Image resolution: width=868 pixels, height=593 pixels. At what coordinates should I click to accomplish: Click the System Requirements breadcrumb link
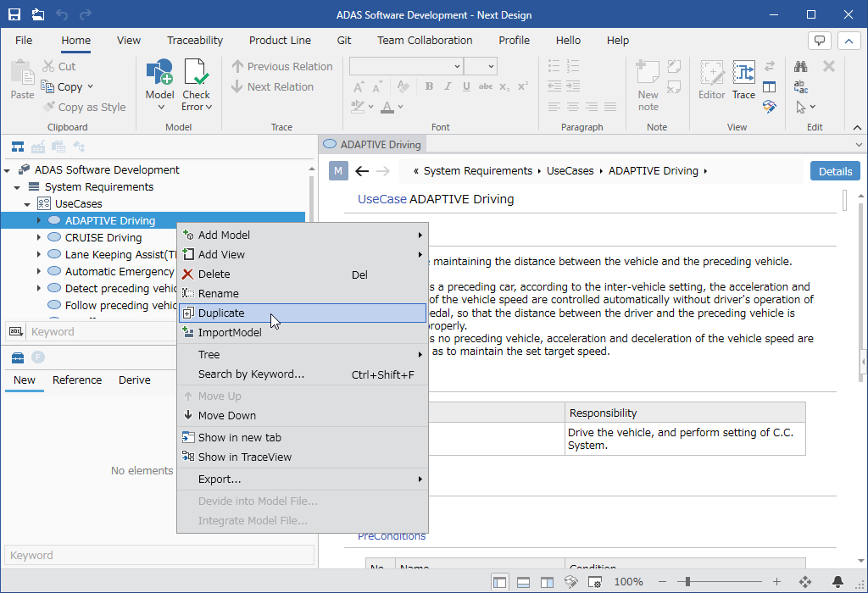click(x=478, y=171)
